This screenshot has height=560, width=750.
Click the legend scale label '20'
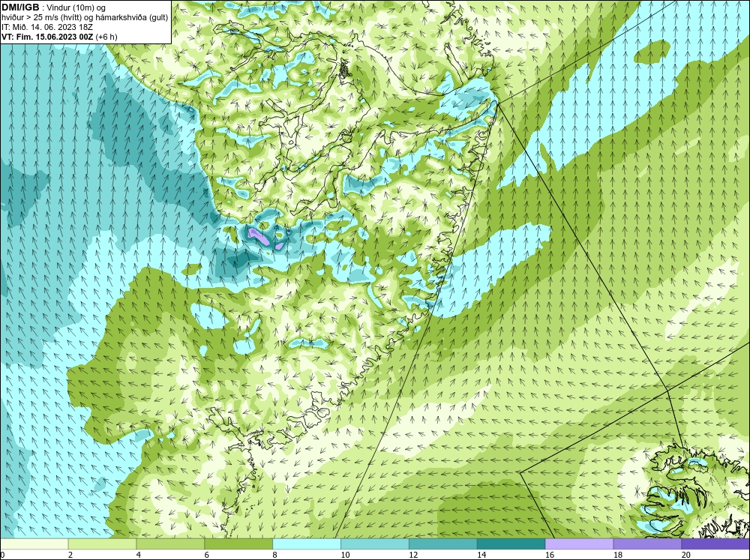tap(686, 555)
